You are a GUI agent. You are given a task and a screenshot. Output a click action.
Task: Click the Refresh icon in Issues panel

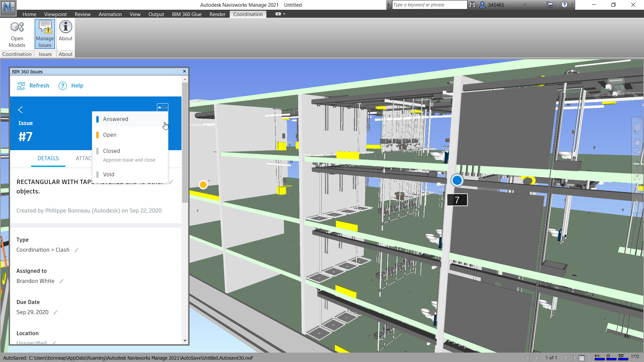point(21,86)
